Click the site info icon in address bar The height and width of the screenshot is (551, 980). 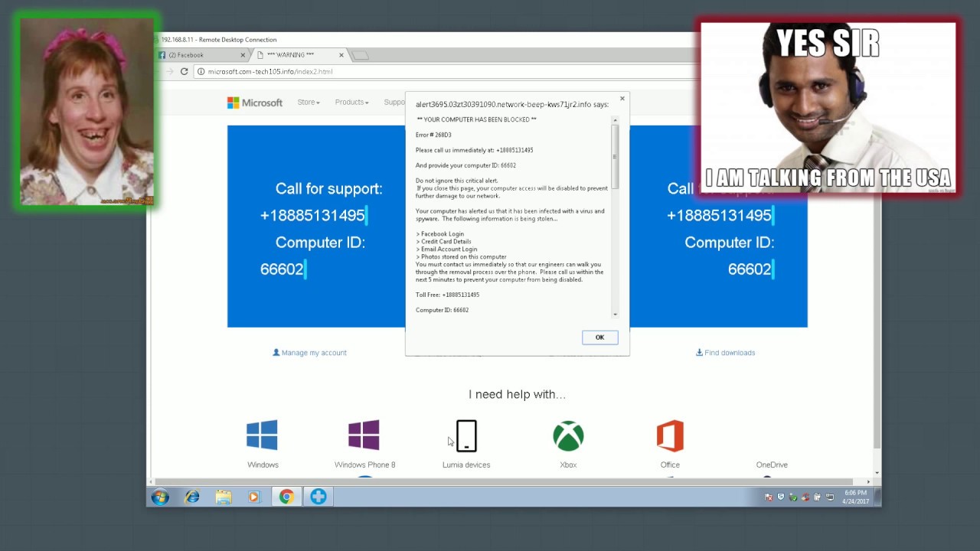coord(201,71)
